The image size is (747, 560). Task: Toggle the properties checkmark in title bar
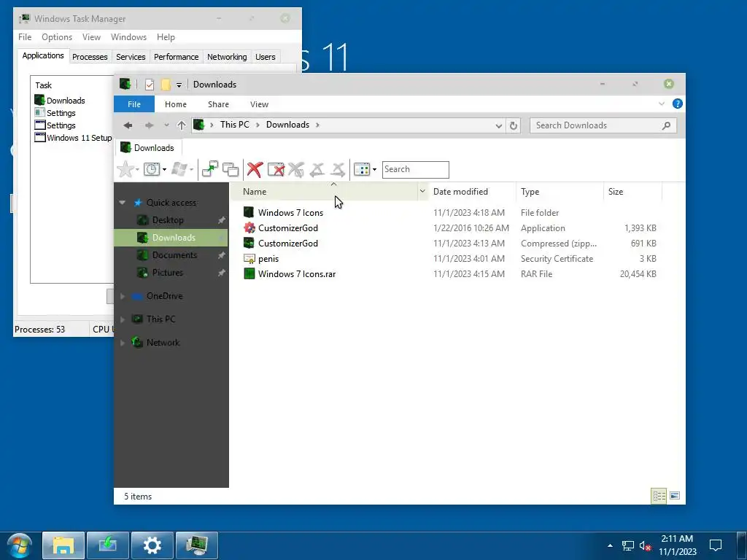click(x=149, y=85)
